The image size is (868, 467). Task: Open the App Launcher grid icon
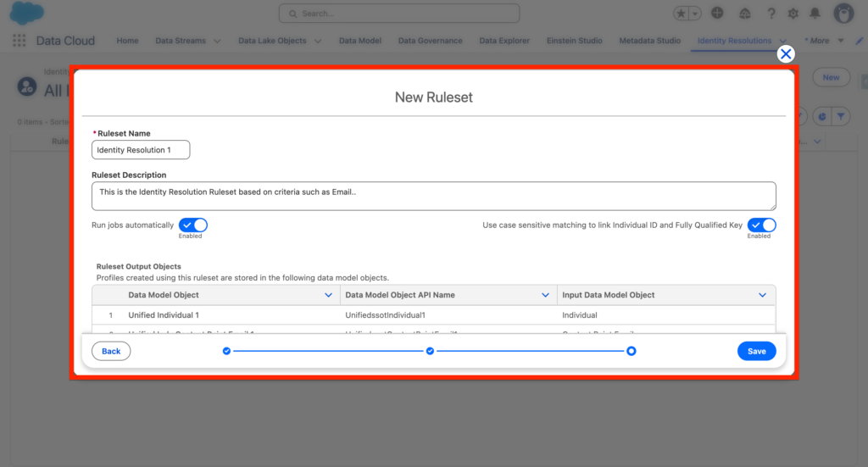pyautogui.click(x=19, y=41)
